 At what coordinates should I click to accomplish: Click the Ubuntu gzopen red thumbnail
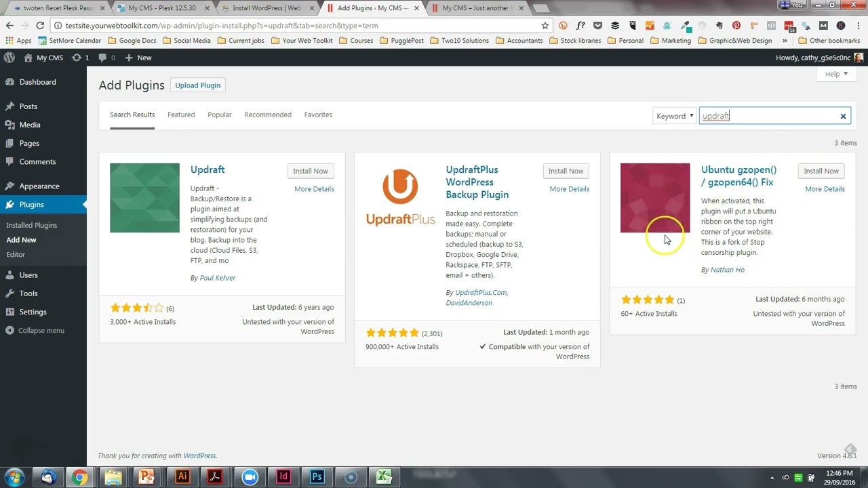pyautogui.click(x=655, y=198)
